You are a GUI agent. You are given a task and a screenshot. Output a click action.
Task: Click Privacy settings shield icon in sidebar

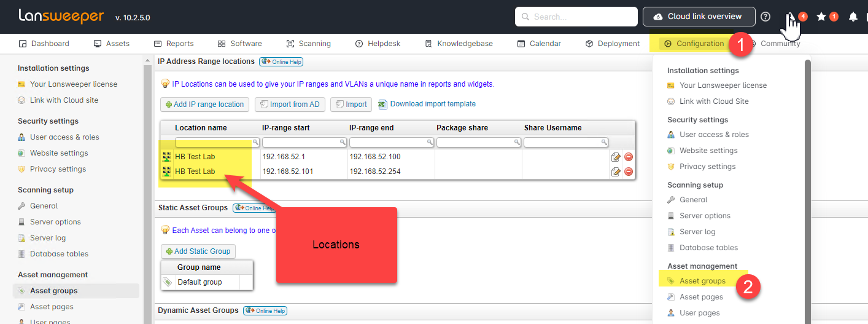click(21, 169)
